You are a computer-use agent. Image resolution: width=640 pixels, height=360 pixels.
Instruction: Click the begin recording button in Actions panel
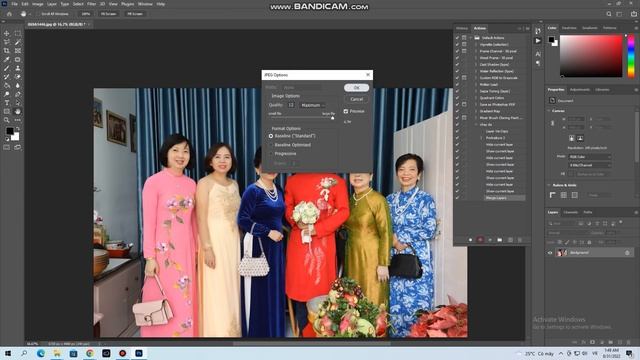click(x=480, y=240)
